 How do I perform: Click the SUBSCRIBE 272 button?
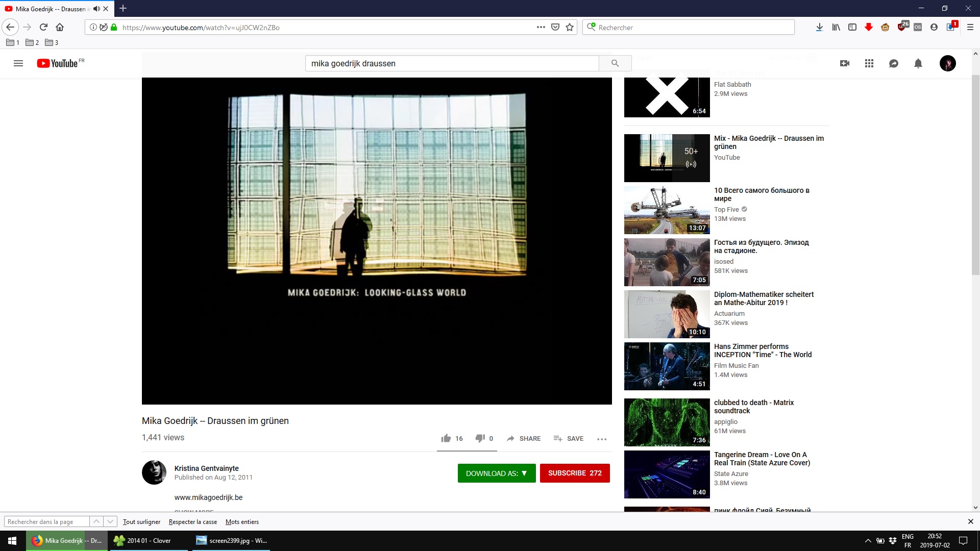tap(575, 473)
